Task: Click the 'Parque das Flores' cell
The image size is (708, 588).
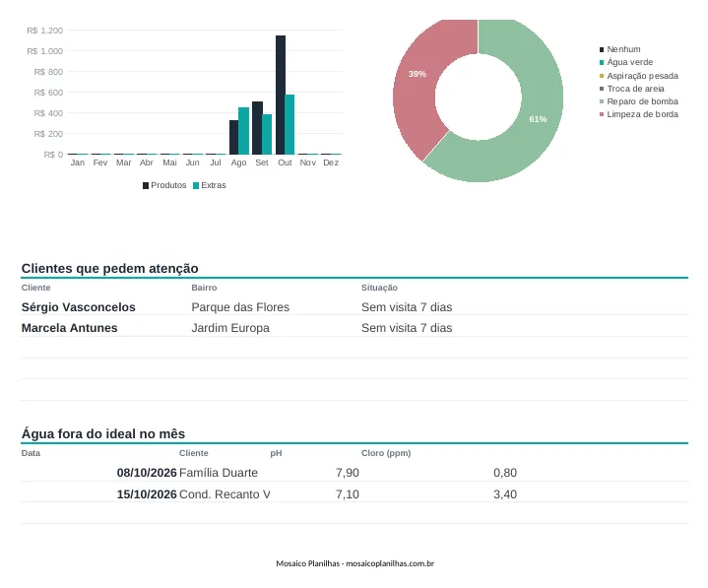Action: [x=240, y=307]
